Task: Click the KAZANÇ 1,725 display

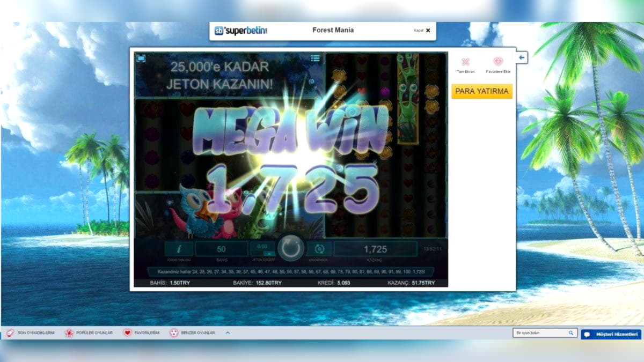Action: pos(375,249)
